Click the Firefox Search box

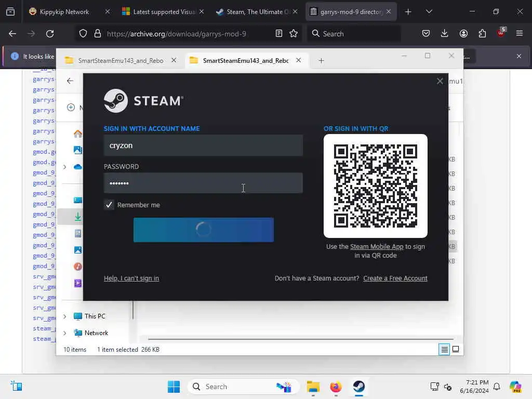pos(354,34)
